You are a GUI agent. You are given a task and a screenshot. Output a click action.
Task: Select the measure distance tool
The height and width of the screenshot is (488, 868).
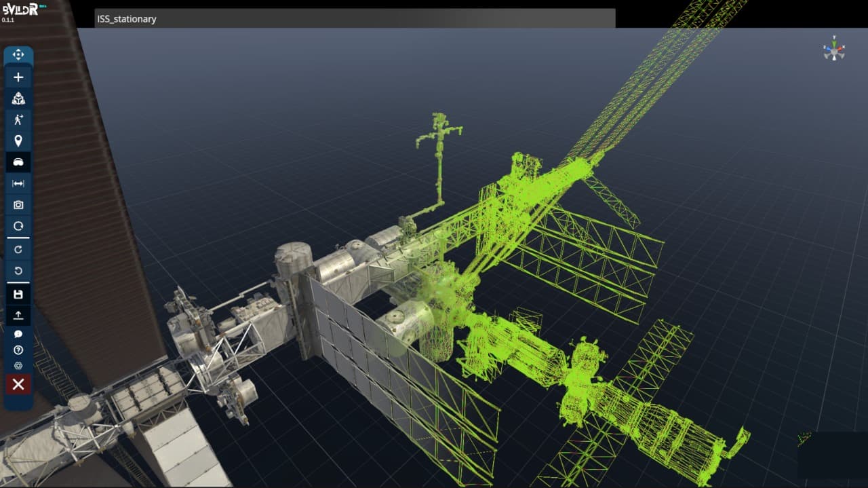(18, 183)
